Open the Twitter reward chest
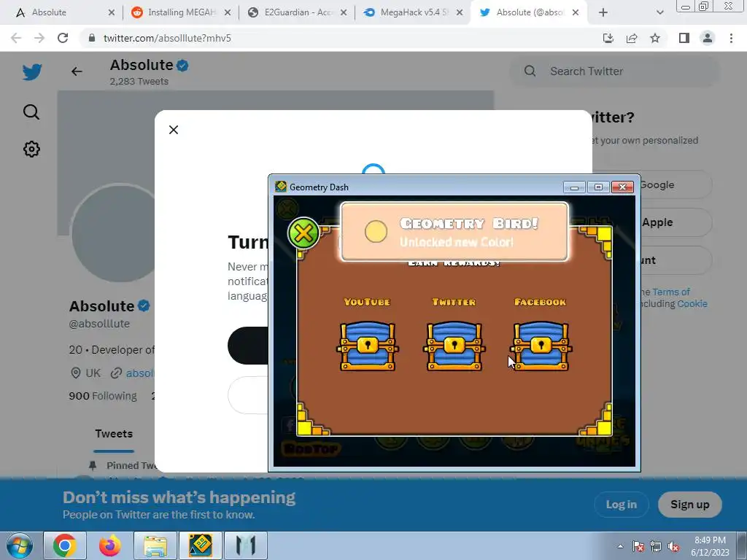This screenshot has height=560, width=747. tap(454, 346)
